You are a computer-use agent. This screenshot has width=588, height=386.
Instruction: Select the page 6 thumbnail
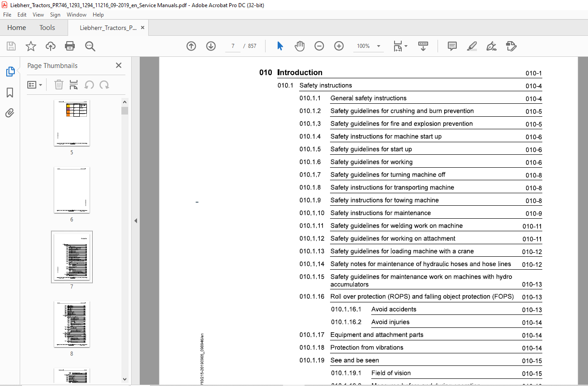pos(72,190)
